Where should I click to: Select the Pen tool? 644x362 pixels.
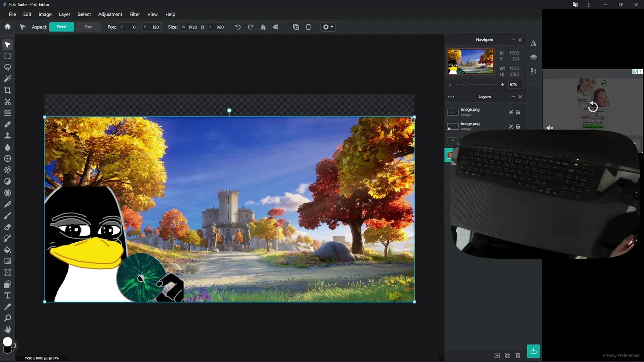7,204
